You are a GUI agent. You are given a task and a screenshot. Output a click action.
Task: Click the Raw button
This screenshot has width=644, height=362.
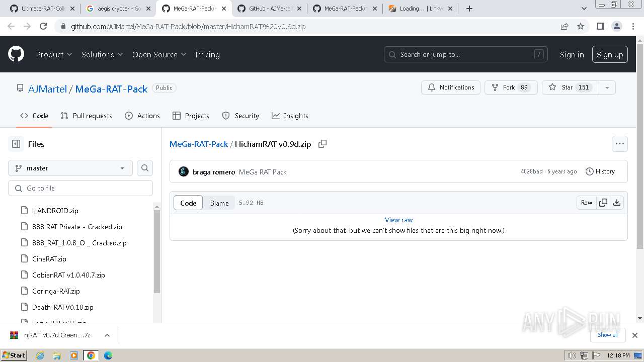point(587,203)
